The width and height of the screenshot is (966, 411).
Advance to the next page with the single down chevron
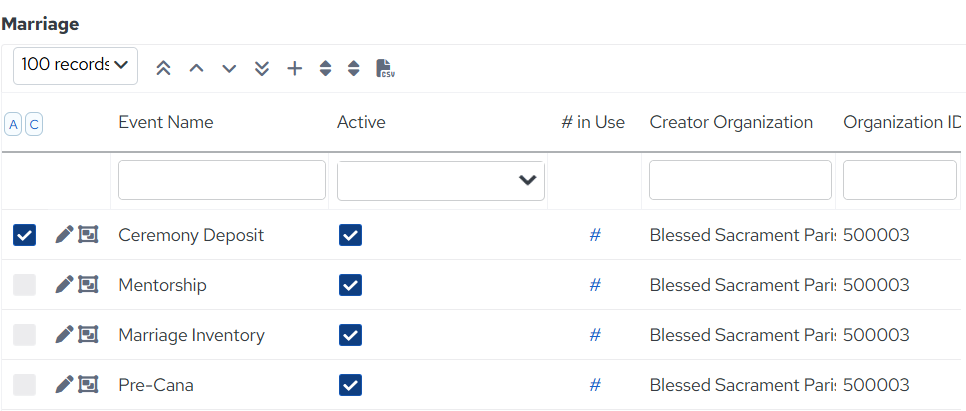229,68
